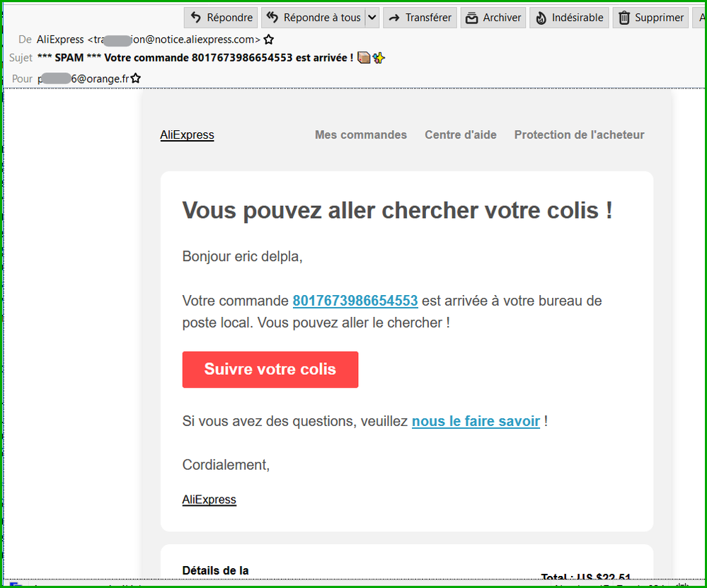Image resolution: width=707 pixels, height=588 pixels.
Task: Open the AliExpress header logo link
Action: (x=187, y=135)
